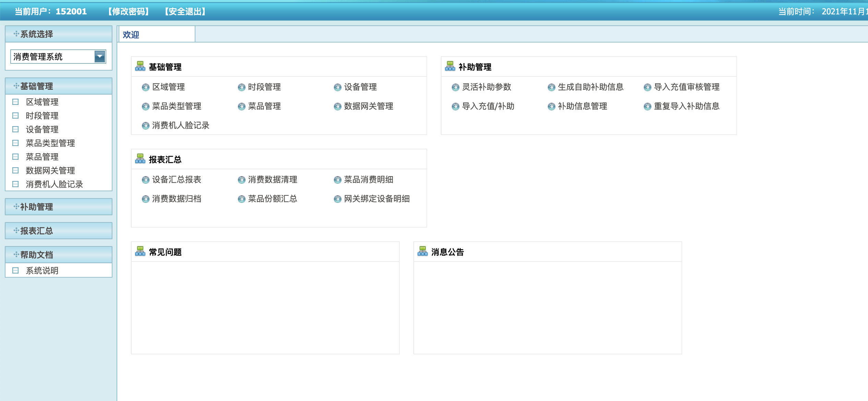Click the 消费管理系统 system select field

pyautogui.click(x=58, y=57)
